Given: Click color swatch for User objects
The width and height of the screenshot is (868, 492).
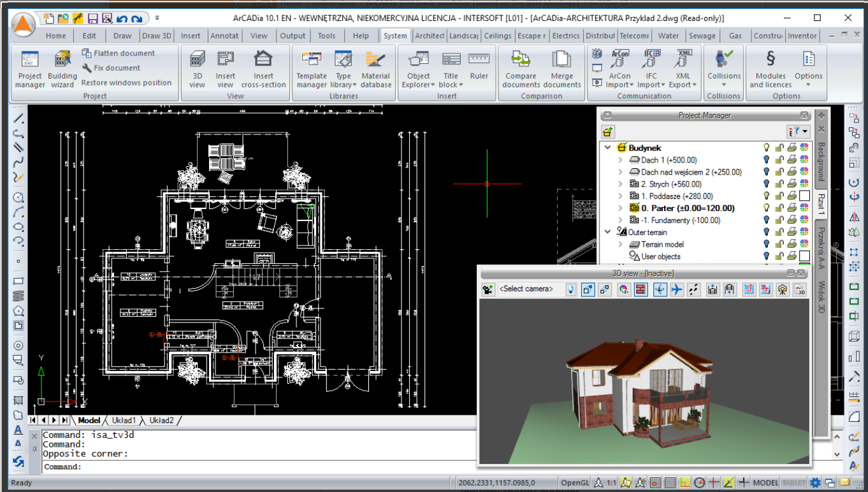Looking at the screenshot, I should pos(804,257).
